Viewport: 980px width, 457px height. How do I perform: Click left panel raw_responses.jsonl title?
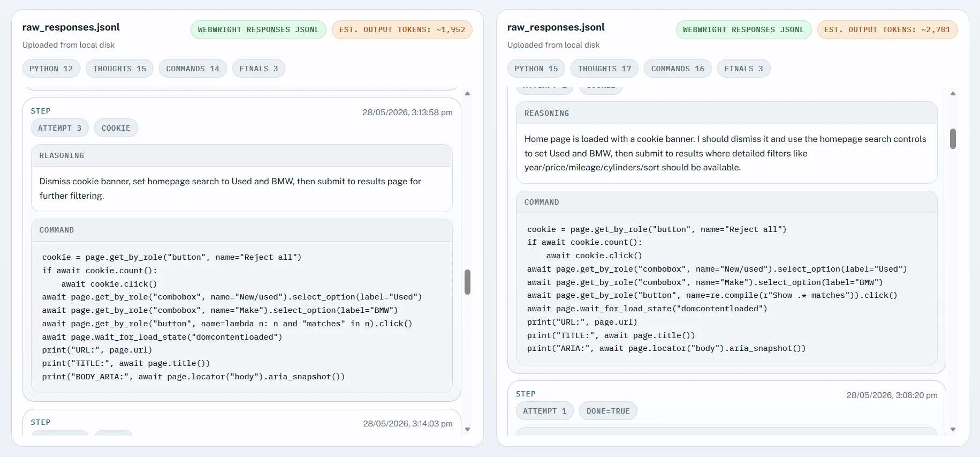coord(71,27)
